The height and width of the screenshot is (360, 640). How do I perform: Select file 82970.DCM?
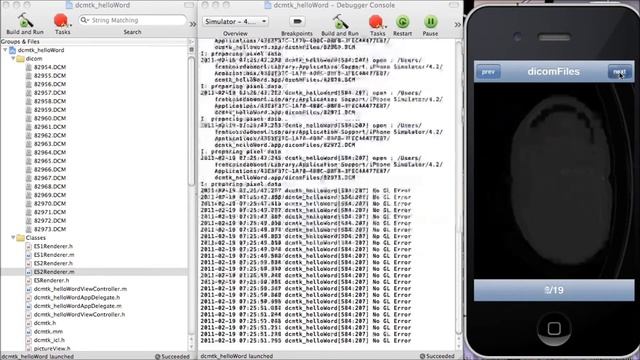50,203
